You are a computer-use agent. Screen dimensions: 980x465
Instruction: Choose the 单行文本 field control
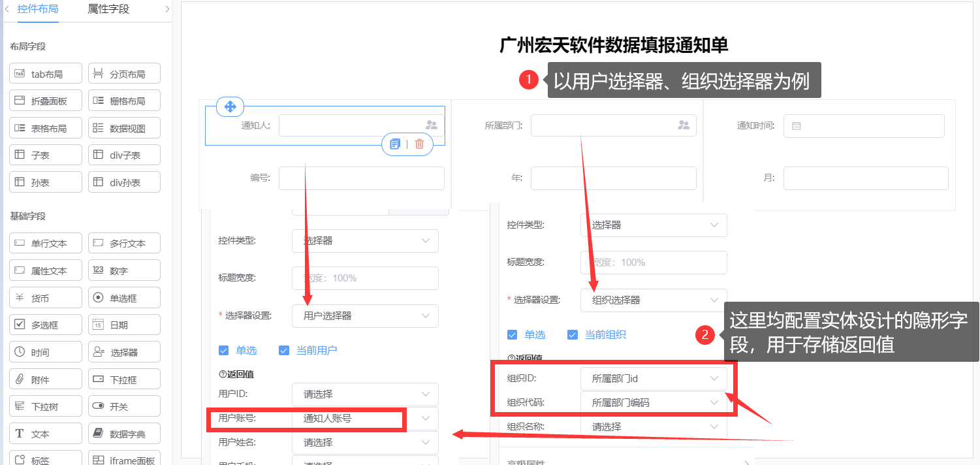46,243
